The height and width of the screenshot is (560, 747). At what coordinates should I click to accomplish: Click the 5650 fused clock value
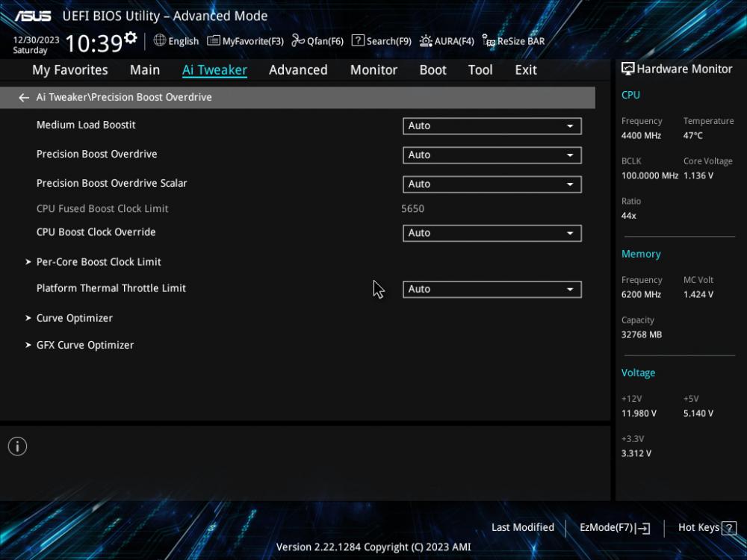pos(412,208)
